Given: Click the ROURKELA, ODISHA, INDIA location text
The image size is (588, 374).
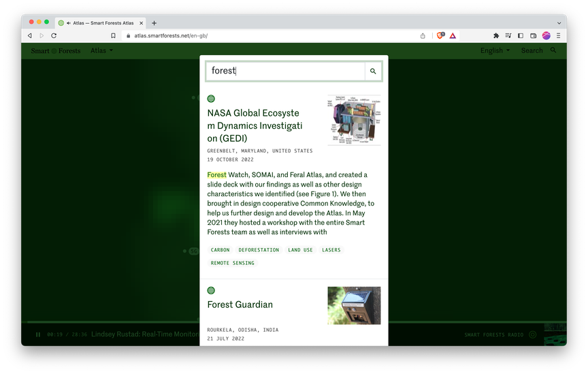Looking at the screenshot, I should [x=243, y=330].
